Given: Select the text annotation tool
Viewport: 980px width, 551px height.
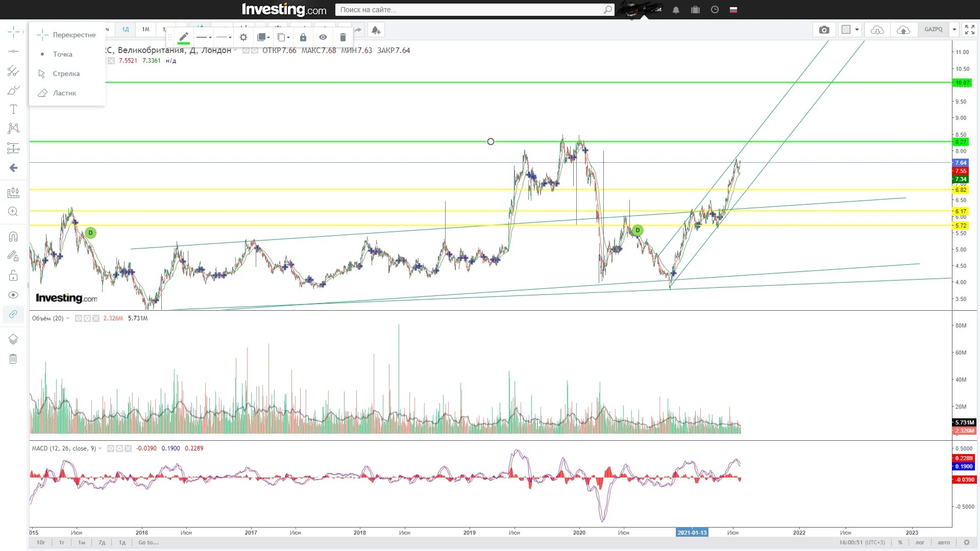Looking at the screenshot, I should tap(13, 109).
